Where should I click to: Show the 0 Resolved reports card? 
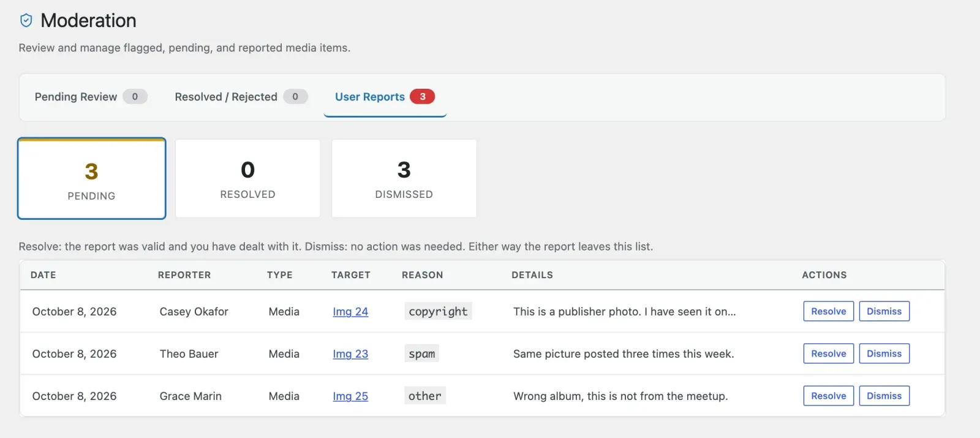(x=247, y=178)
